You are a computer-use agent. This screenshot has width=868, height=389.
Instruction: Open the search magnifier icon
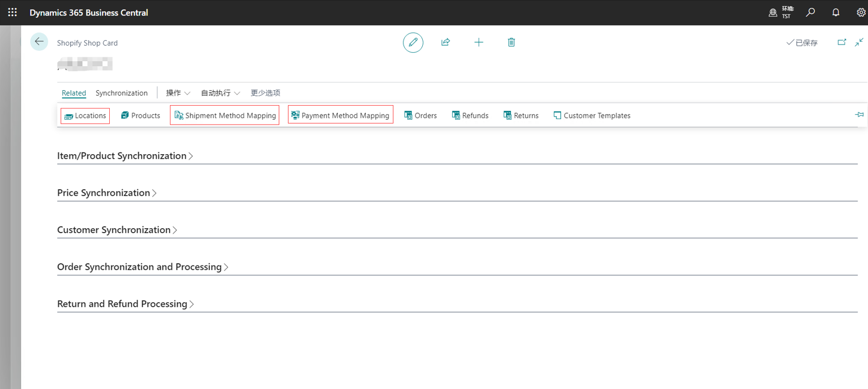coord(811,12)
